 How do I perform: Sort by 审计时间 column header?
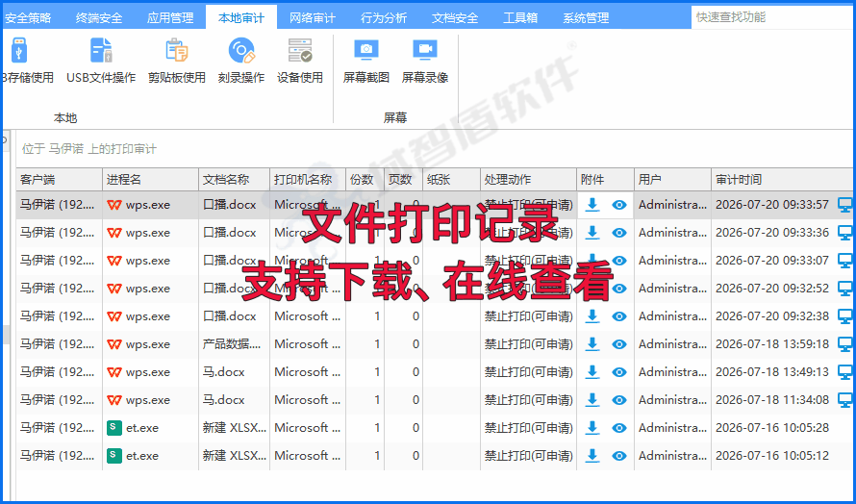click(x=784, y=180)
